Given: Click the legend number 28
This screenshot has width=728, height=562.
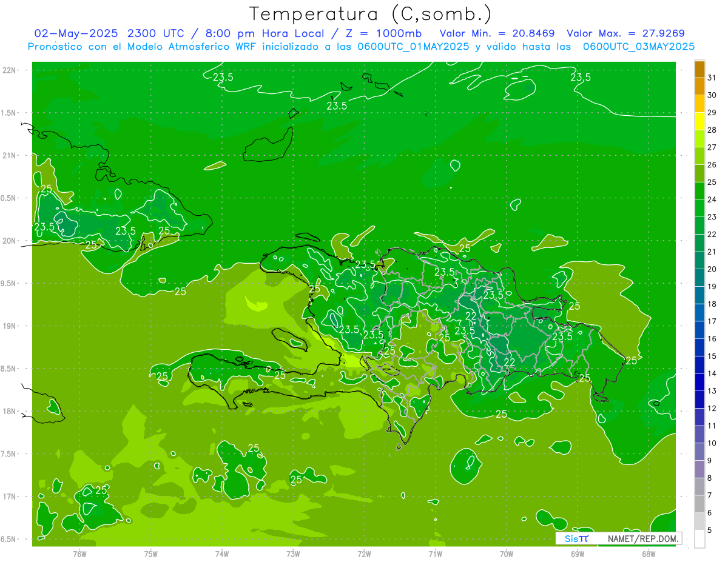Looking at the screenshot, I should [x=712, y=130].
